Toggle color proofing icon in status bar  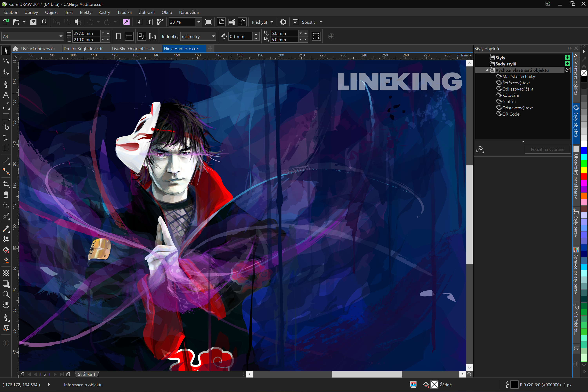coord(413,385)
